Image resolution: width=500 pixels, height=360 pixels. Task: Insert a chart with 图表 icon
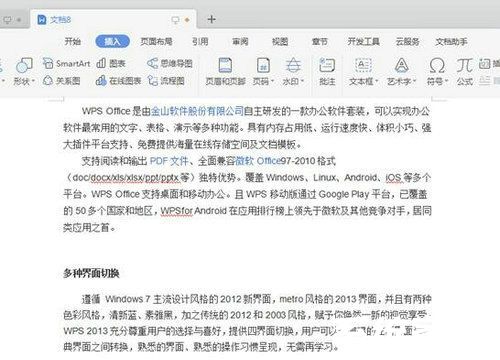[111, 63]
